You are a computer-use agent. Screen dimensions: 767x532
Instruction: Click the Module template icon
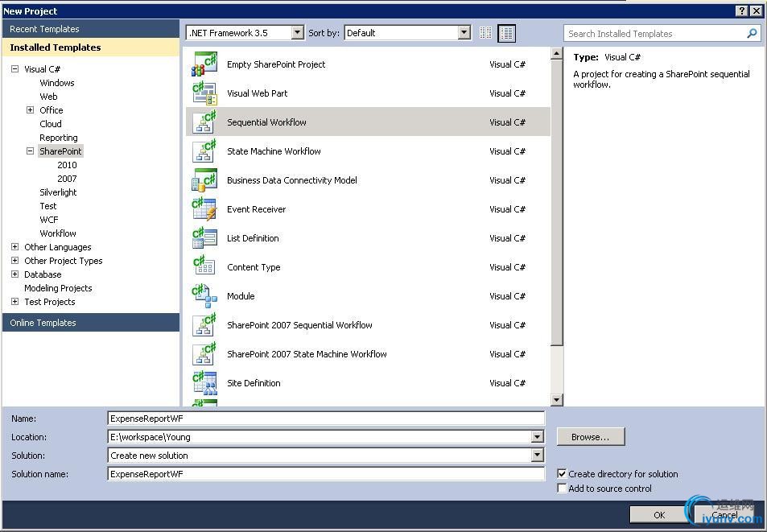coord(204,296)
